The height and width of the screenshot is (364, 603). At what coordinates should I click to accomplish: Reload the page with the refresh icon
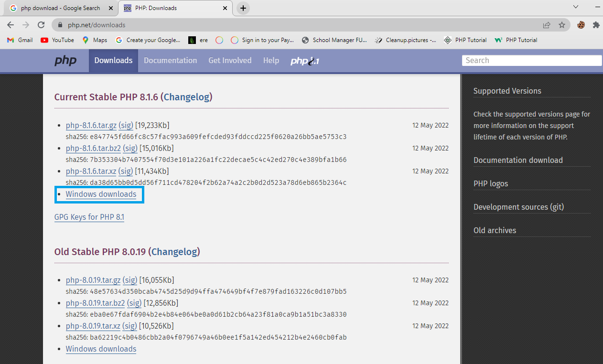pos(41,25)
